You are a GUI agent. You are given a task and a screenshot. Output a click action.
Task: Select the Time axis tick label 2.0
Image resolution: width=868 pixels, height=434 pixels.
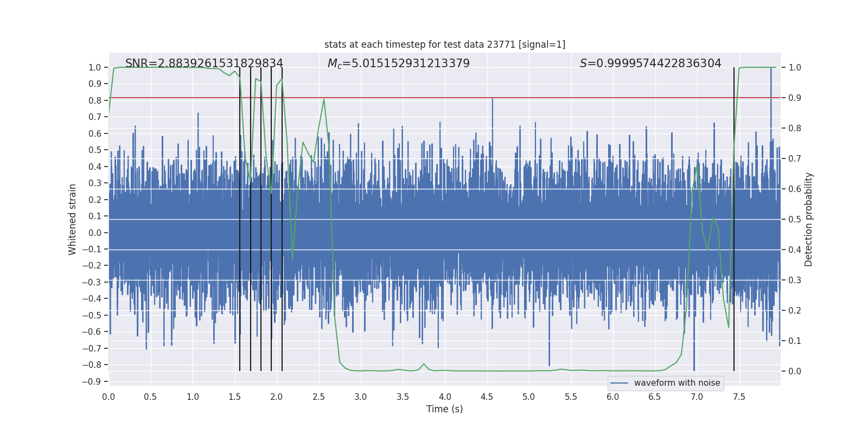pos(277,397)
